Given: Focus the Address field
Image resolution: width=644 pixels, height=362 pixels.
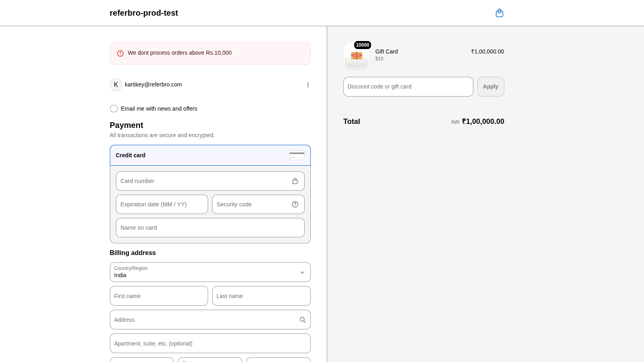Looking at the screenshot, I should click(210, 320).
